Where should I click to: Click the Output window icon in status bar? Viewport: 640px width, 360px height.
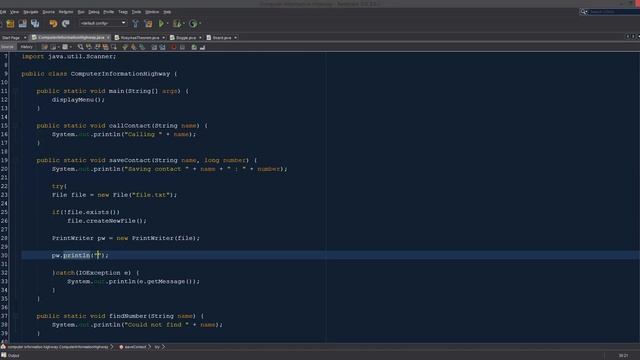coord(4,356)
